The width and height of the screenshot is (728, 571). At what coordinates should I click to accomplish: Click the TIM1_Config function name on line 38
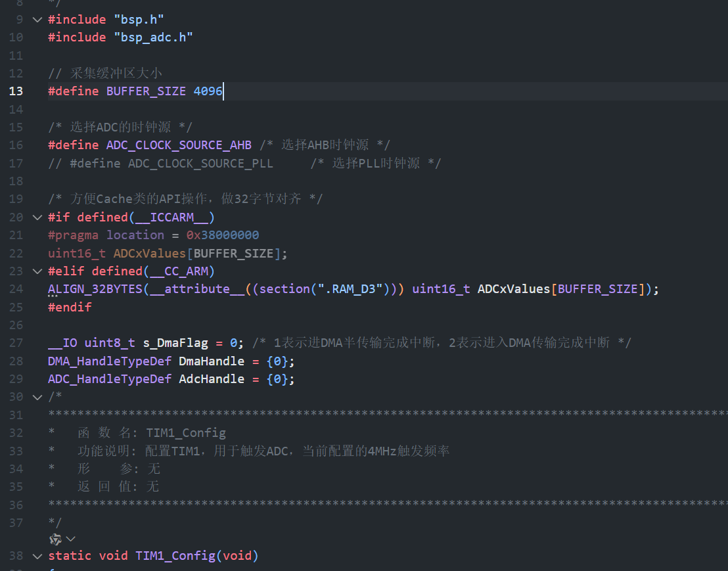[x=175, y=556]
